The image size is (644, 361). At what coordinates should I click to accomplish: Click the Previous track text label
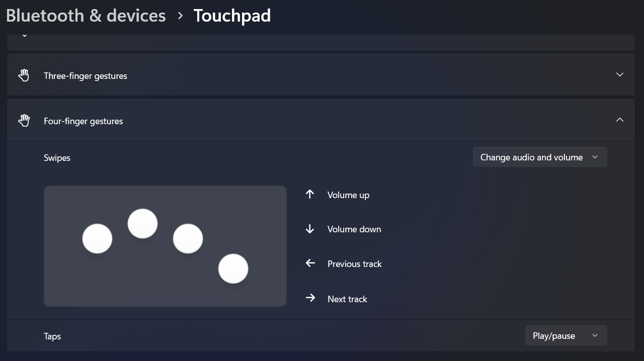[354, 264]
